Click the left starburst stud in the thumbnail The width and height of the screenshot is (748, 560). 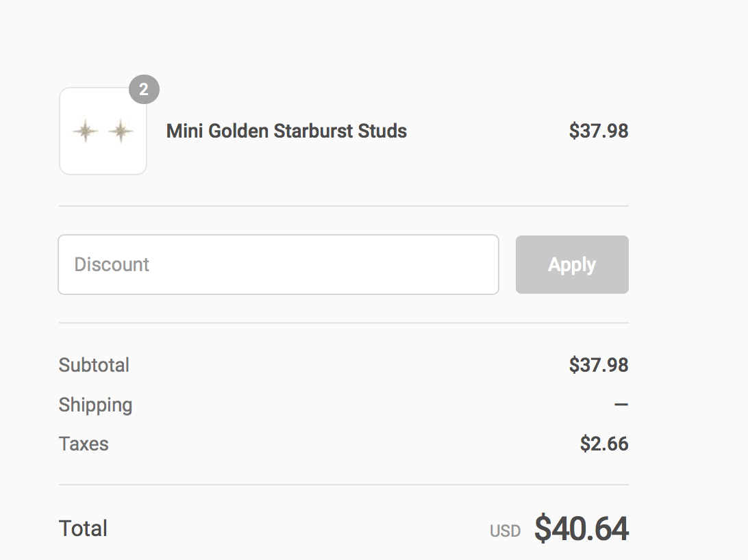(86, 131)
